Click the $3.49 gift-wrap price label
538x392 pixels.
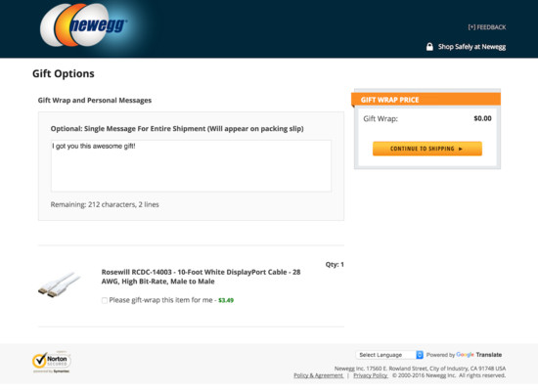point(226,300)
